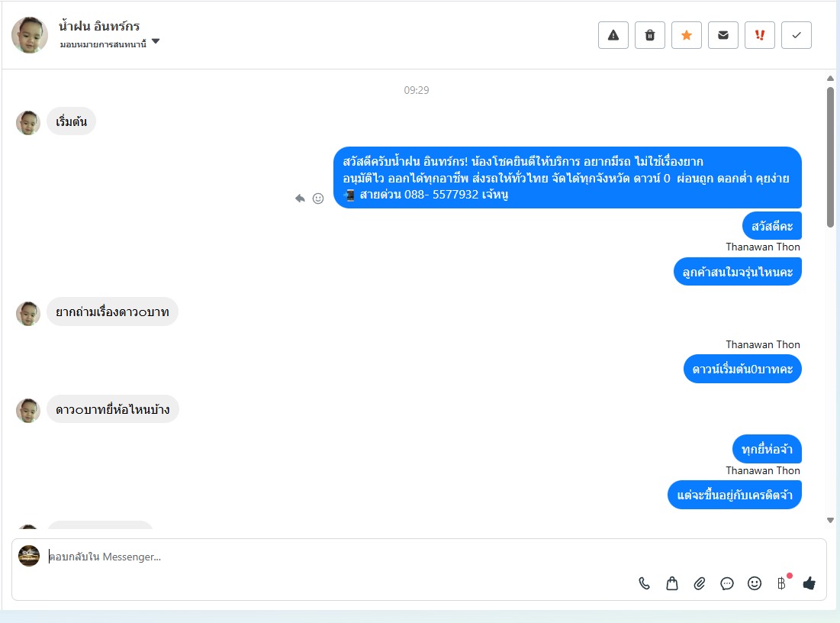Open saved replies speech bubble icon
The width and height of the screenshot is (840, 623).
(727, 583)
